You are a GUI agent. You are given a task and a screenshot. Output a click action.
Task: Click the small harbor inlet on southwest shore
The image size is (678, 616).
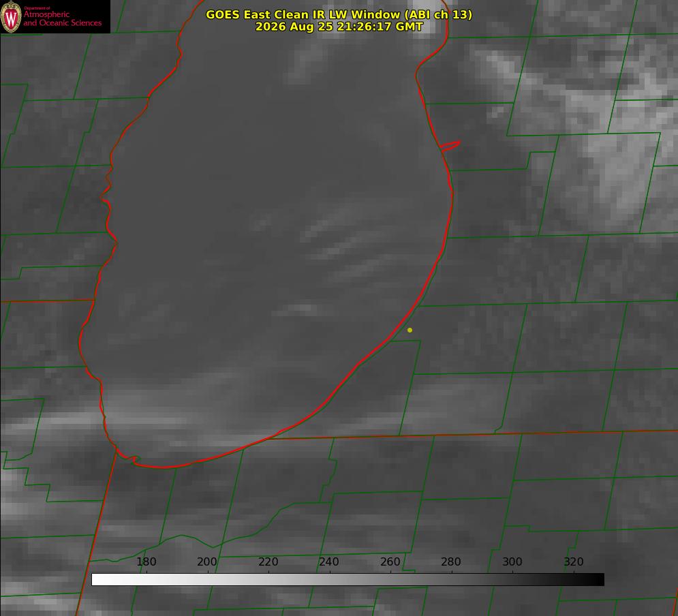[x=129, y=459]
